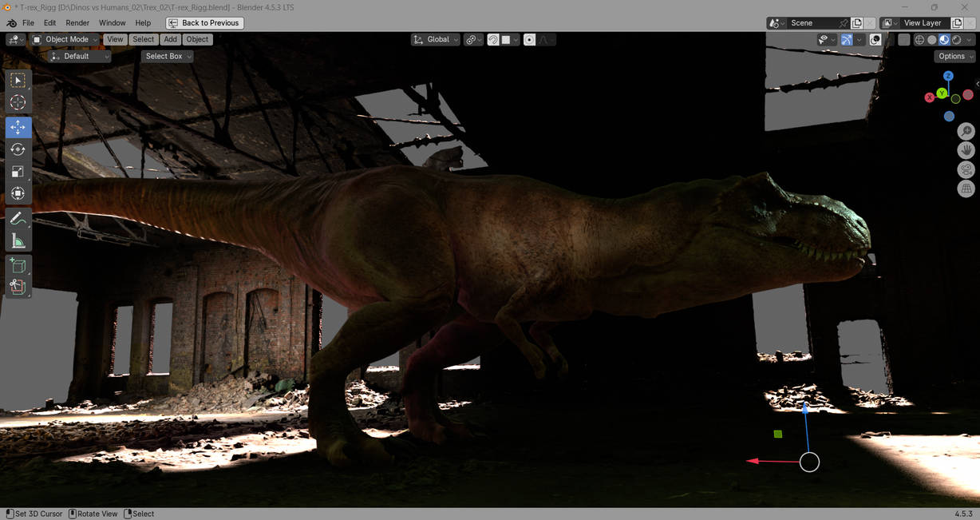Screen dimensions: 980x520
Task: Select the Rotate tool
Action: pyautogui.click(x=18, y=149)
